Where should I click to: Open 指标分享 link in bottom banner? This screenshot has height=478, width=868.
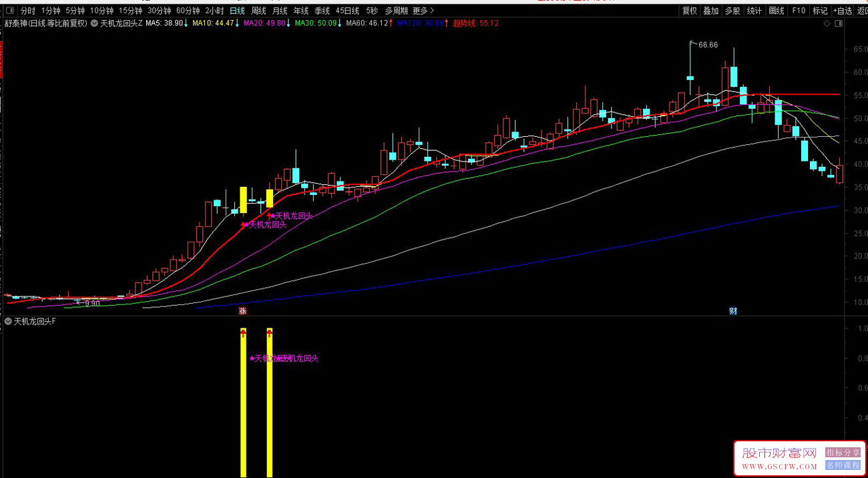tap(843, 453)
